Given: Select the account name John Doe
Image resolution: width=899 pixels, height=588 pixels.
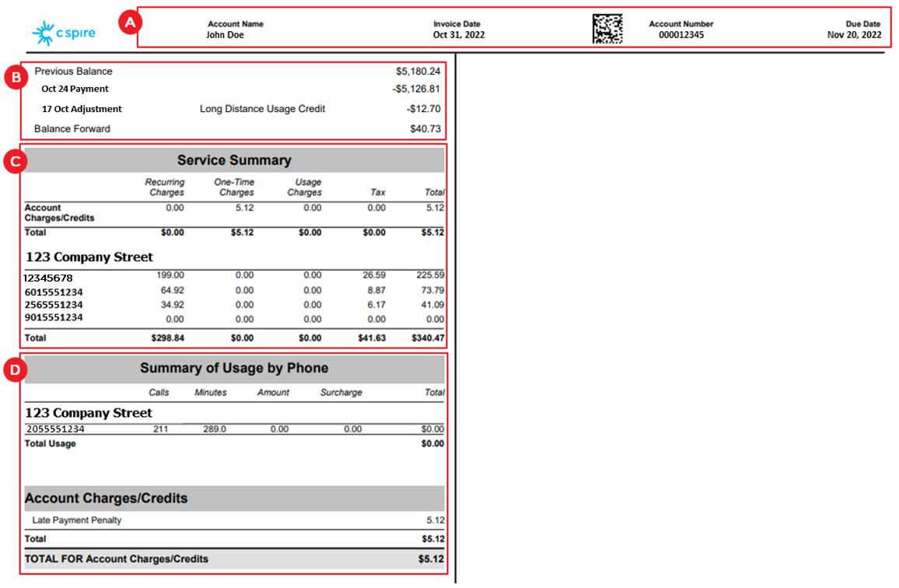Looking at the screenshot, I should tap(225, 35).
